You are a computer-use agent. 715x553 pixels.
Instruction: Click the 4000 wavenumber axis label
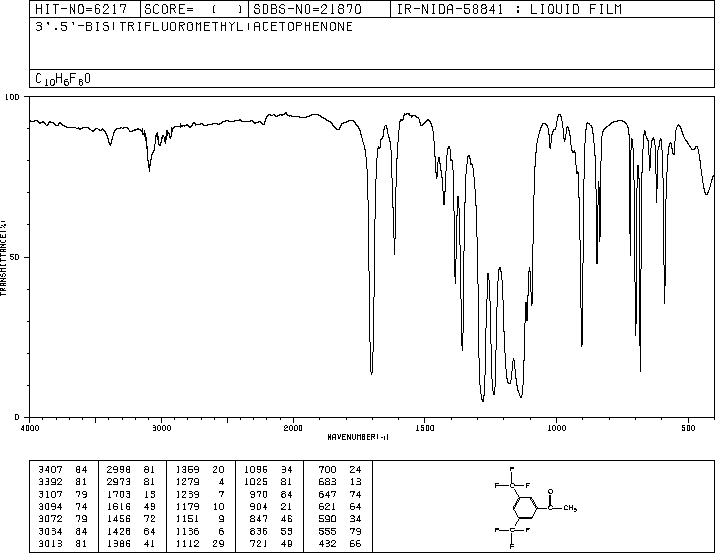click(30, 428)
